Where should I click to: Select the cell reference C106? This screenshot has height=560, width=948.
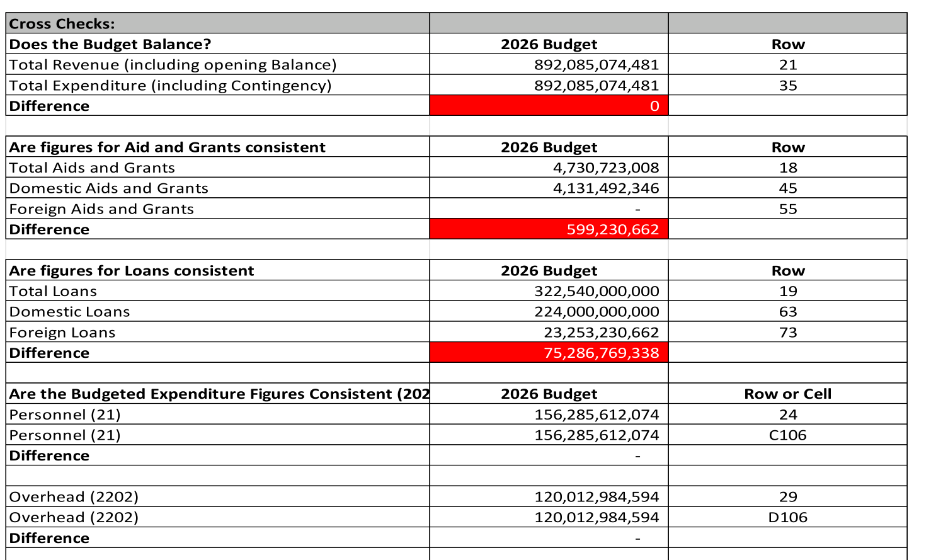point(788,435)
